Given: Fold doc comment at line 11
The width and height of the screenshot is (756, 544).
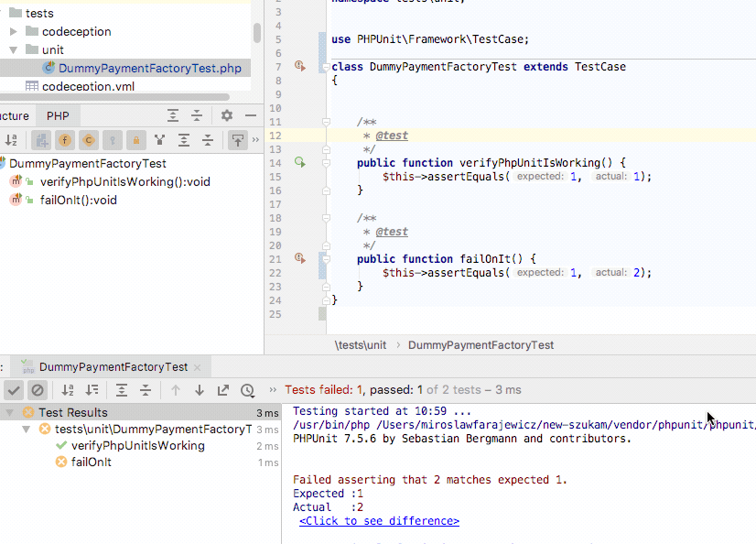Looking at the screenshot, I should click(326, 122).
